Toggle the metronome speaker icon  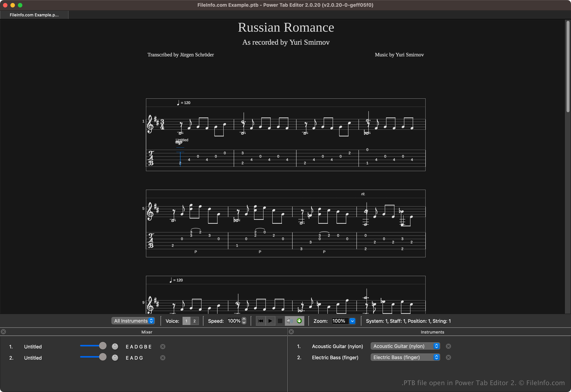[x=290, y=321]
